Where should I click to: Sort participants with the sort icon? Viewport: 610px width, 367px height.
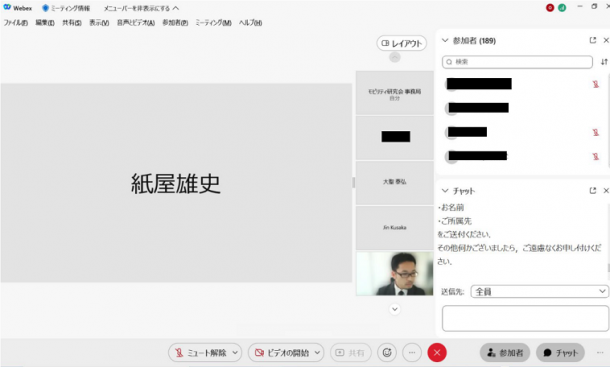point(604,62)
